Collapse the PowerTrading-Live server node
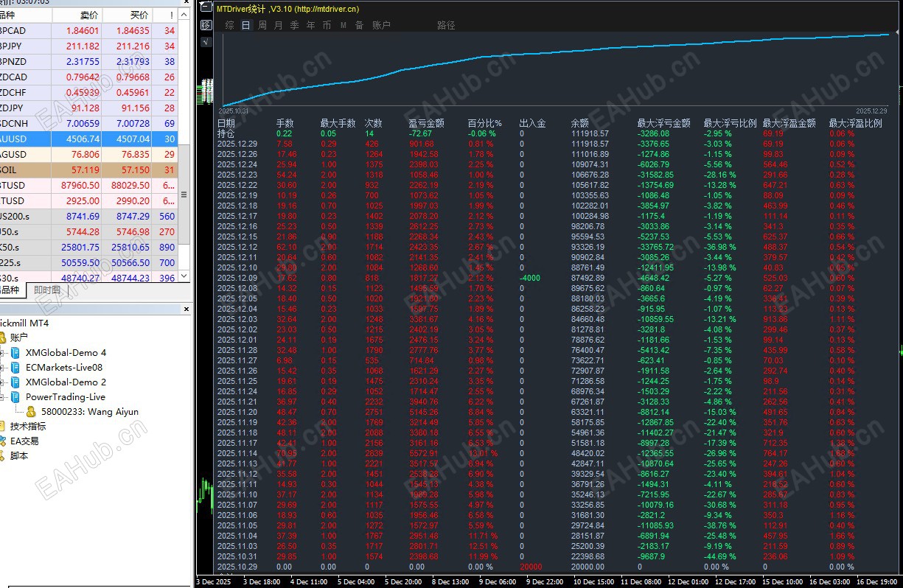903x588 pixels. [x=1, y=397]
